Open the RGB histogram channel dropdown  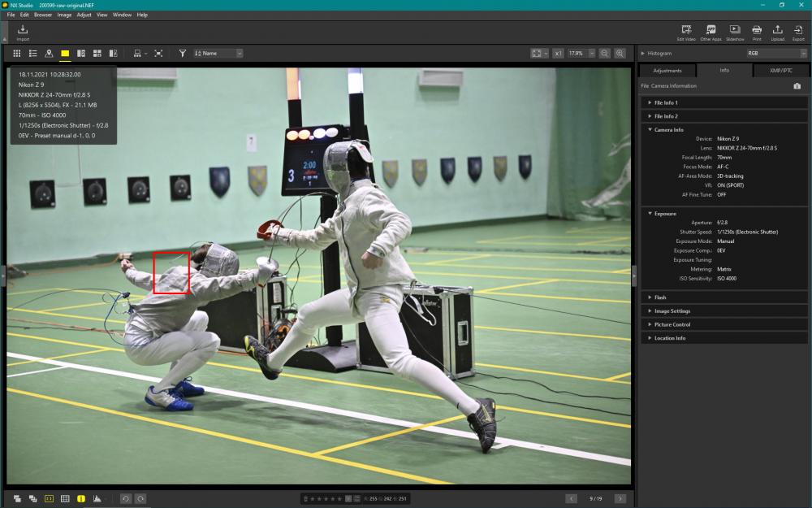coord(776,54)
